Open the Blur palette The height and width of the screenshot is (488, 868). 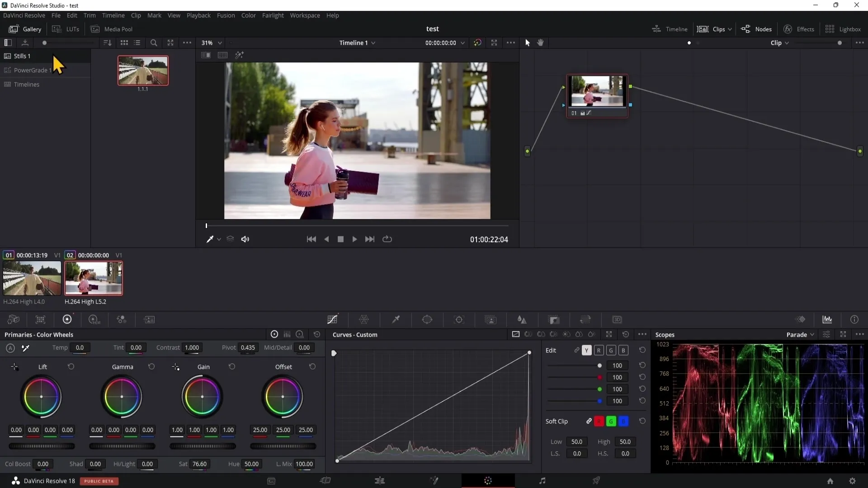click(x=522, y=319)
